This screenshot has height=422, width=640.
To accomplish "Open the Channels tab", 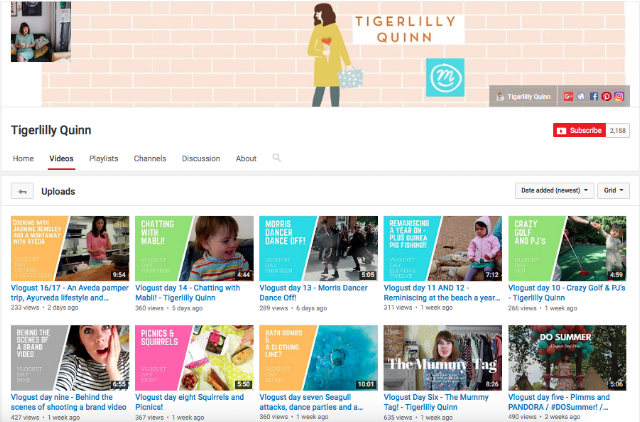I will (x=150, y=158).
